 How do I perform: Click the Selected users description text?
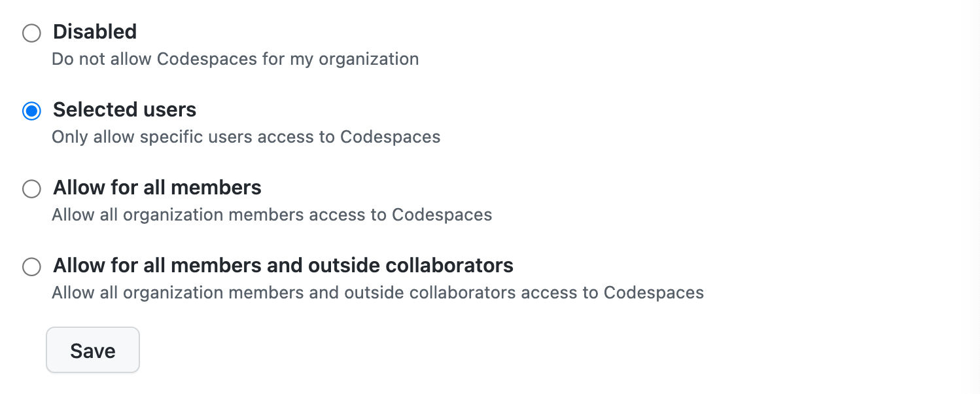246,137
